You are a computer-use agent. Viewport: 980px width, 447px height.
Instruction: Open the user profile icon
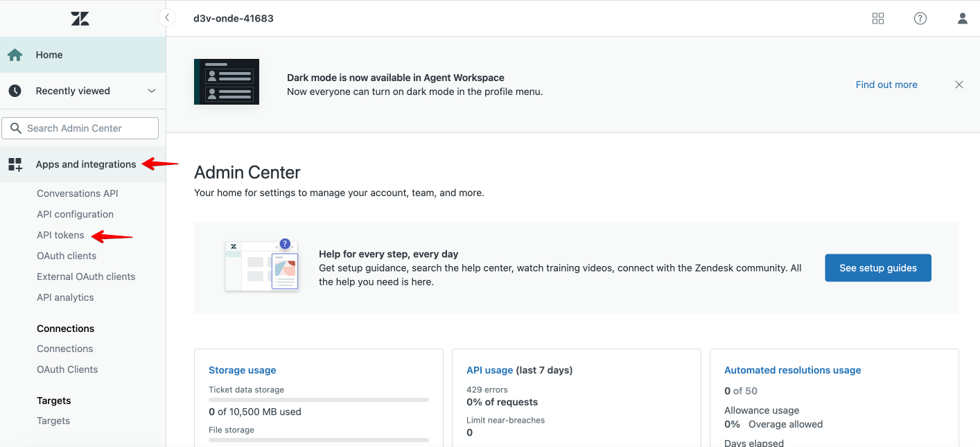tap(963, 19)
